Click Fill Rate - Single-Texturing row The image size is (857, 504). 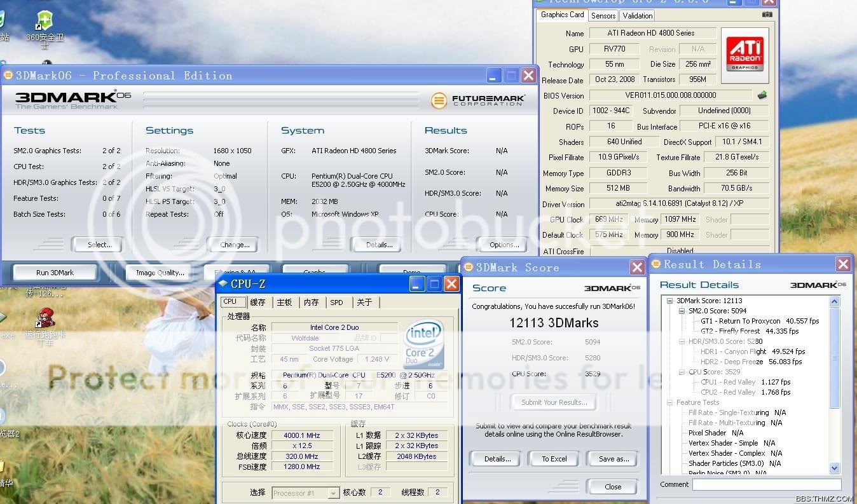[737, 412]
